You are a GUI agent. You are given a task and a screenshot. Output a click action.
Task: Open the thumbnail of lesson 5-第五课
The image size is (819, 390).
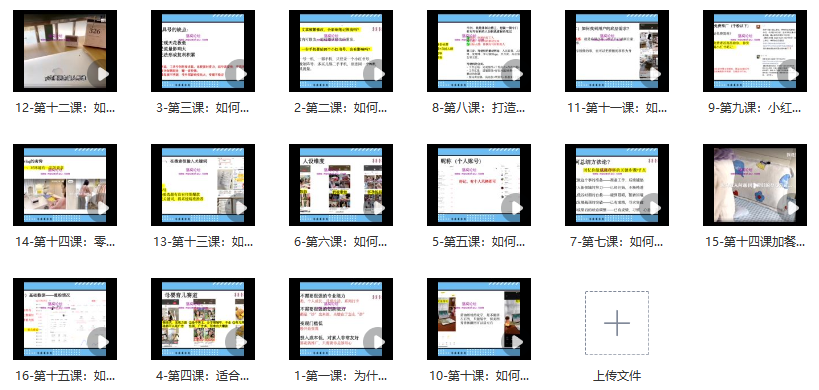479,185
